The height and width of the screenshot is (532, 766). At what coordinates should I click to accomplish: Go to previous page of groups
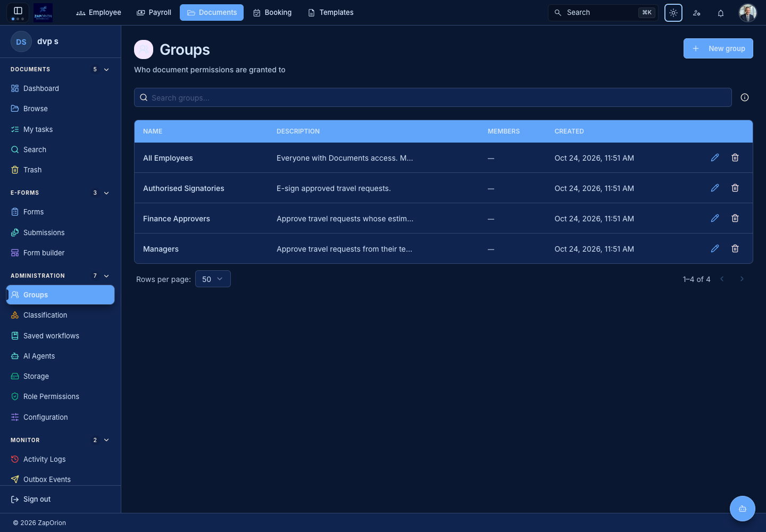(722, 279)
